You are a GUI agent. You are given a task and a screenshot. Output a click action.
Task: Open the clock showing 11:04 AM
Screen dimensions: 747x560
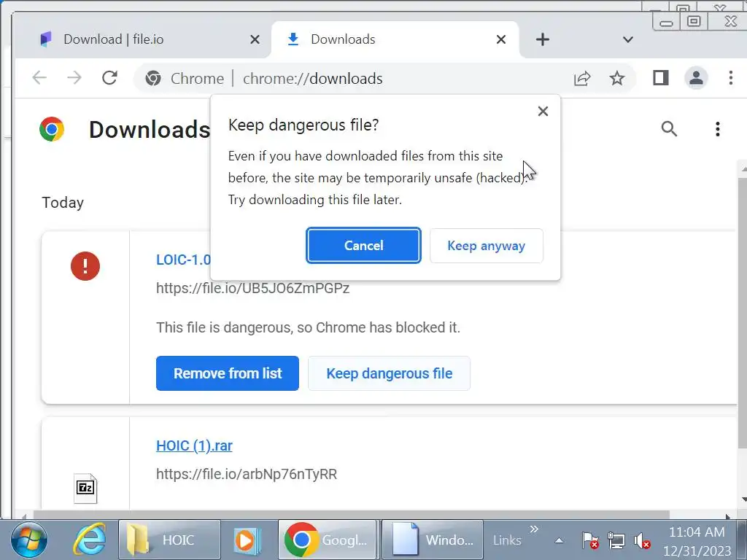tap(697, 542)
